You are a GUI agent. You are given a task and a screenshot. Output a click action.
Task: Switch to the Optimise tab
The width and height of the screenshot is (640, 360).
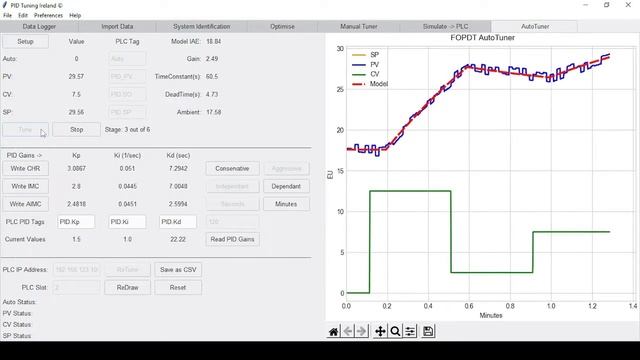(282, 27)
